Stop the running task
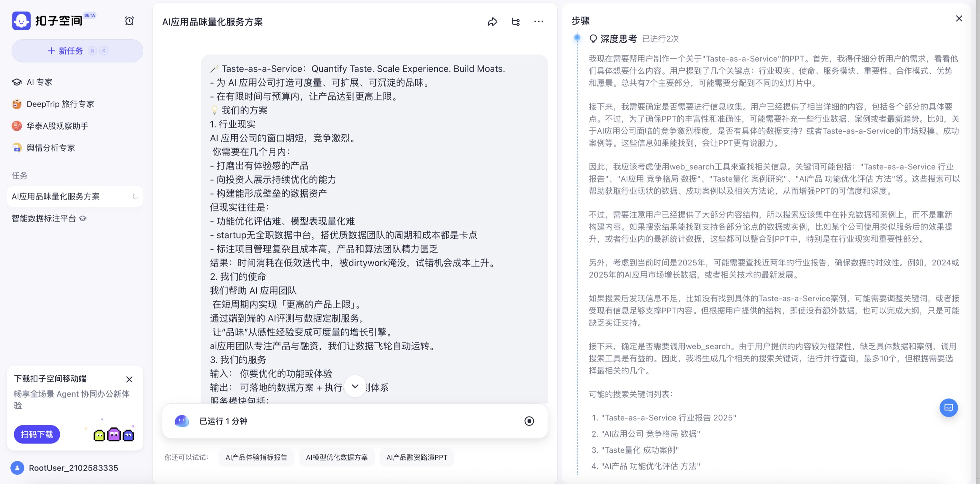Screen dimensions: 980x484 [529, 421]
